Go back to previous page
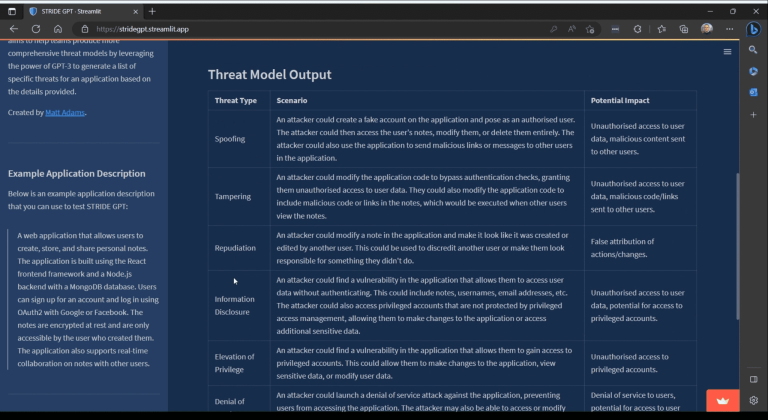The width and height of the screenshot is (768, 420). [x=14, y=29]
